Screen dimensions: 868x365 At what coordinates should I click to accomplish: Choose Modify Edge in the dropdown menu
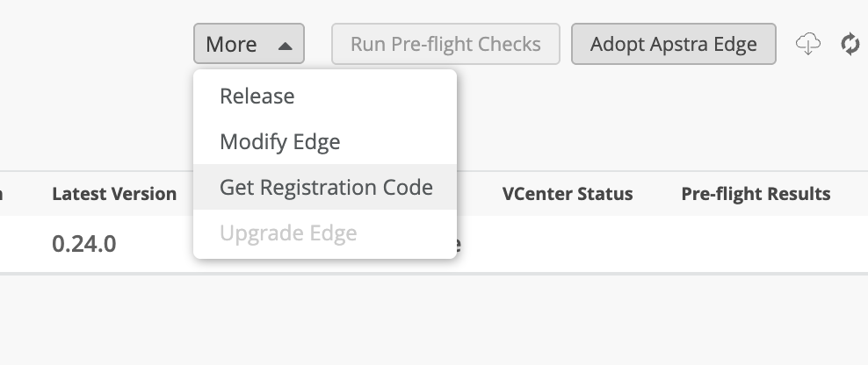pyautogui.click(x=279, y=141)
